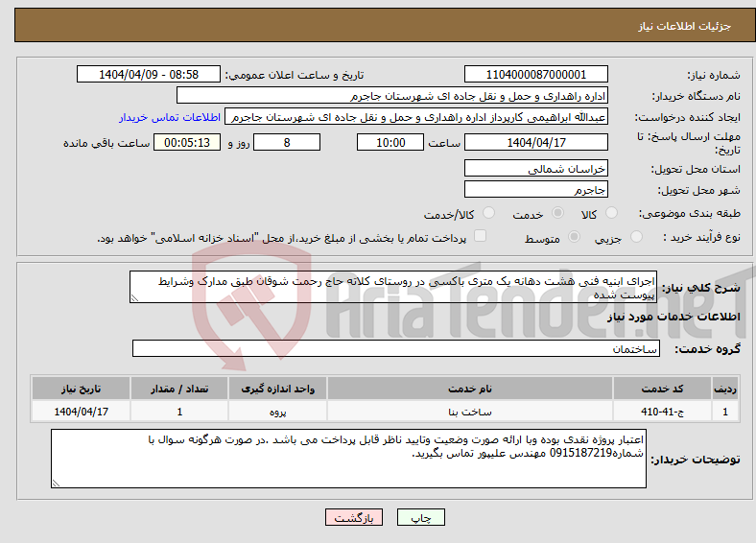This screenshot has width=756, height=543.
Task: Click the اطلاعات خدمات مورد نیاز section heading
Action: (673, 317)
